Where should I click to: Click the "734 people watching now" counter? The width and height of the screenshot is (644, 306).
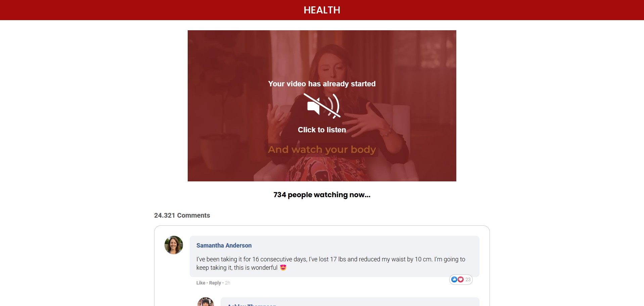[x=322, y=195]
